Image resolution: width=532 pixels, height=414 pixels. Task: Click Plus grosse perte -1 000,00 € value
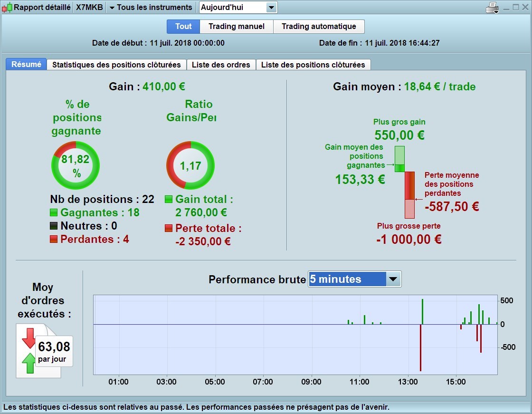tap(409, 239)
